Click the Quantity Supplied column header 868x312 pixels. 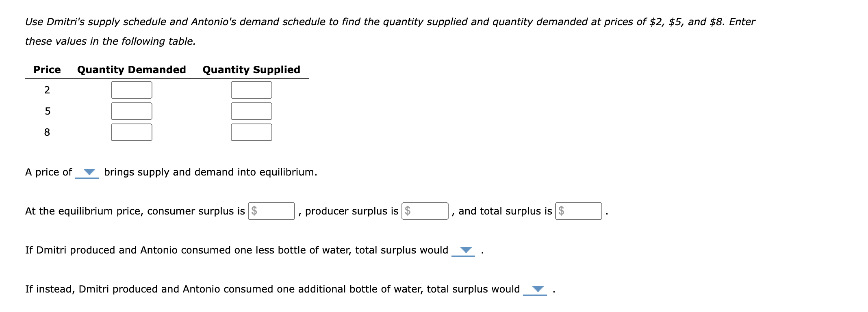[251, 69]
